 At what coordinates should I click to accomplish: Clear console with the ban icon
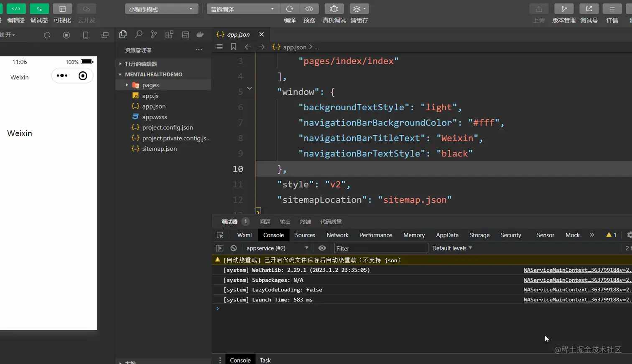234,248
